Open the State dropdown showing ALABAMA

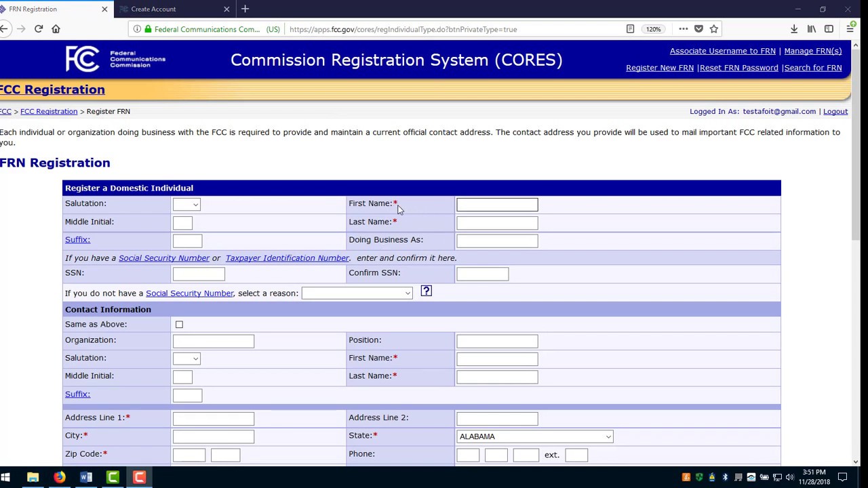click(535, 436)
